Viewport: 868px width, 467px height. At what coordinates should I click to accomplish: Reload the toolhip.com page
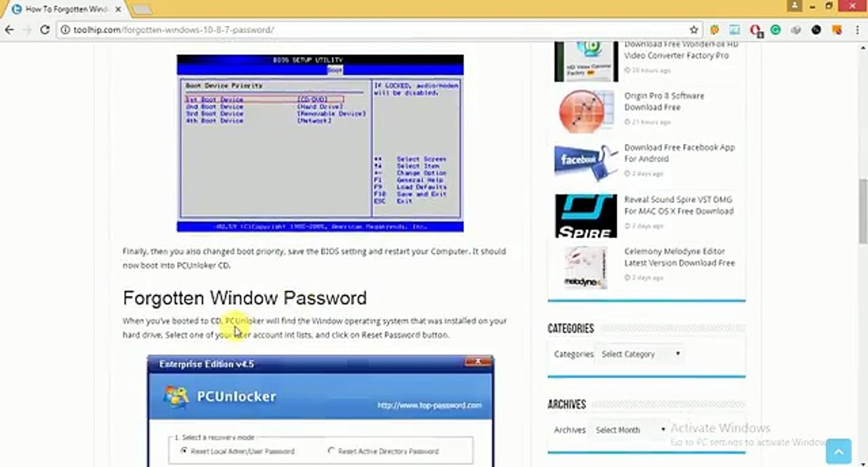45,30
